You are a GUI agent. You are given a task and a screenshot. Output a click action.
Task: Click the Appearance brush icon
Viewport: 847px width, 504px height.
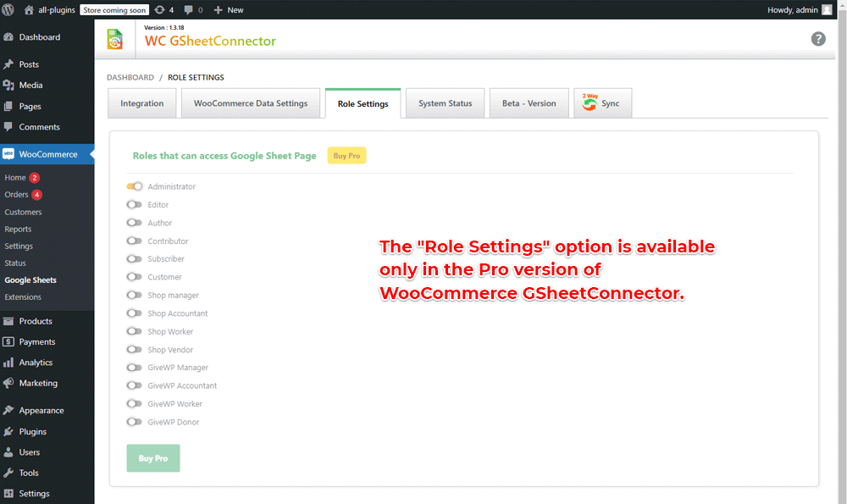pyautogui.click(x=8, y=411)
